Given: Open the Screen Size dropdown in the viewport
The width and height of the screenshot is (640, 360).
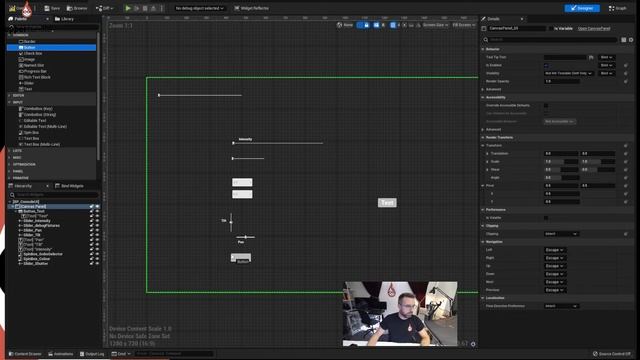Looking at the screenshot, I should coord(435,25).
